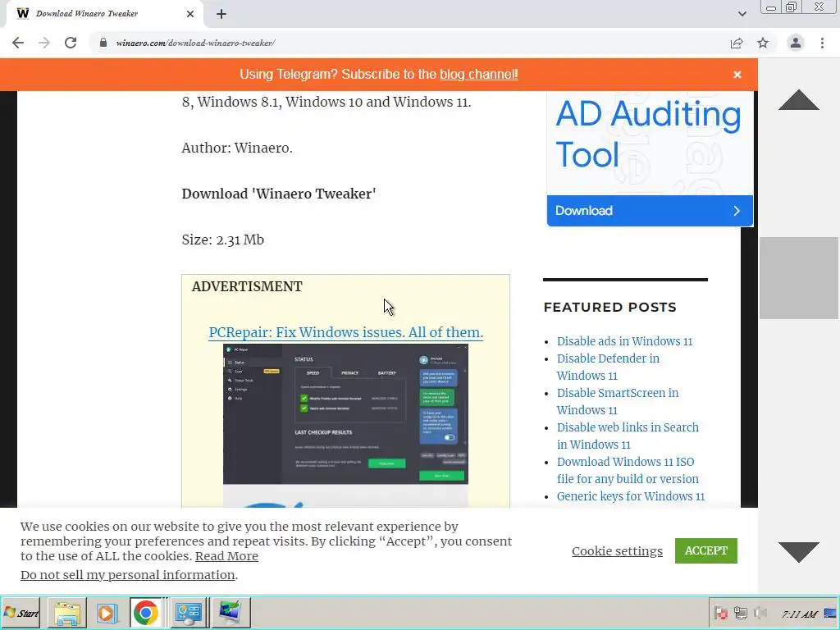This screenshot has height=630, width=840.
Task: Accept all cookies with ACCEPT button
Action: click(x=705, y=550)
